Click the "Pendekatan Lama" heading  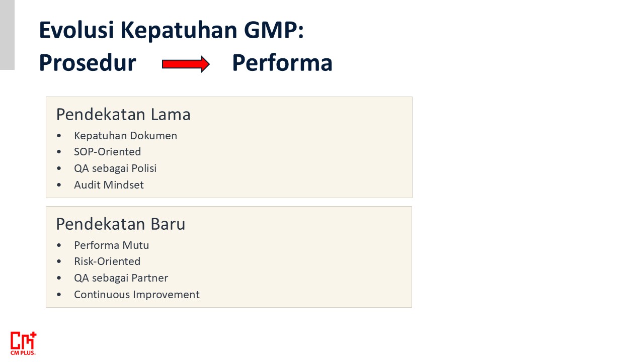point(123,115)
